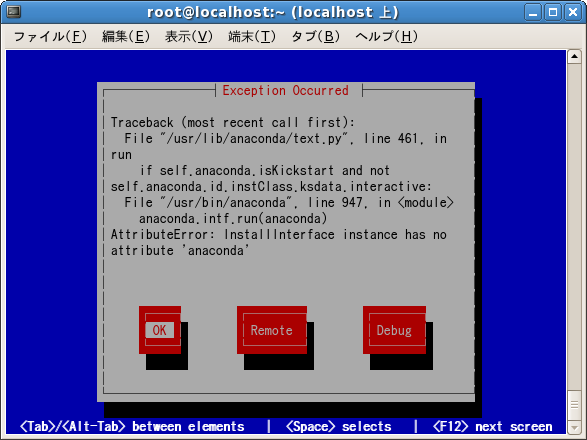Close the root@localhost terminal window
Image resolution: width=587 pixels, height=440 pixels.
[x=573, y=12]
